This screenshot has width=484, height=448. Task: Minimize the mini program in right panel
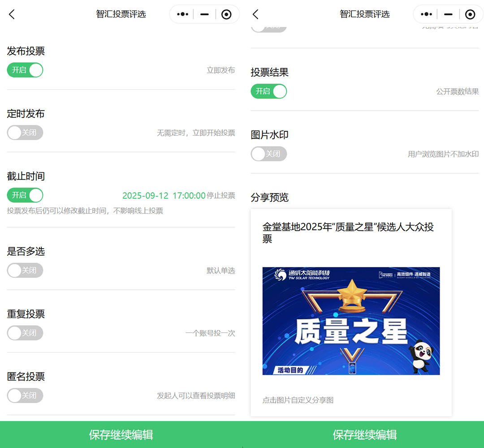point(448,14)
